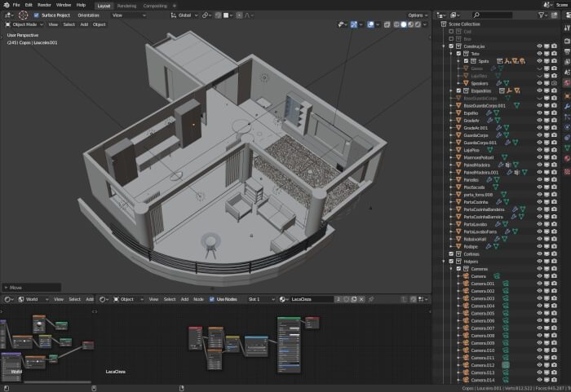Open the Object Mode dropdown
The height and width of the screenshot is (392, 571).
click(x=23, y=24)
